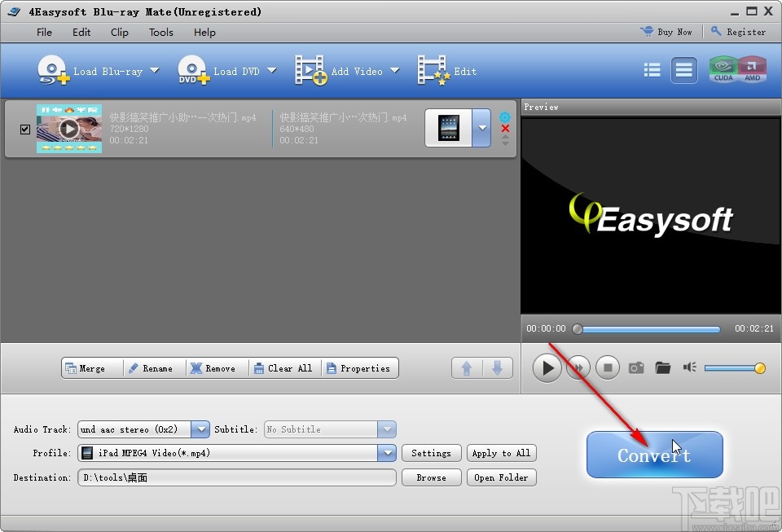The width and height of the screenshot is (782, 532).
Task: Click the preview progress seek bar
Action: 649,329
